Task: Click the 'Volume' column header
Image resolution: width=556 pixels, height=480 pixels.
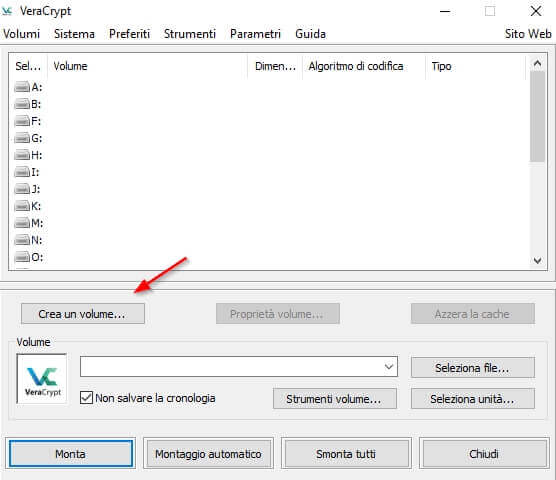Action: (x=147, y=66)
